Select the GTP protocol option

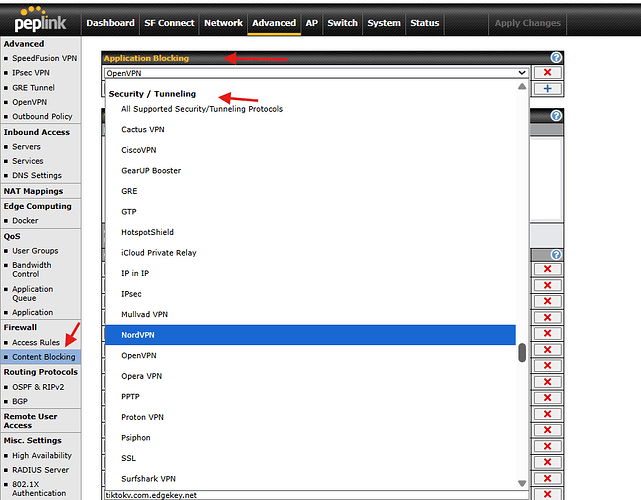[310, 211]
